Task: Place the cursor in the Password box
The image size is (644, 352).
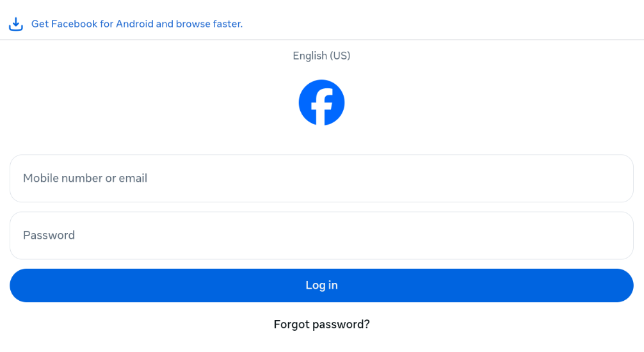Action: (321, 236)
